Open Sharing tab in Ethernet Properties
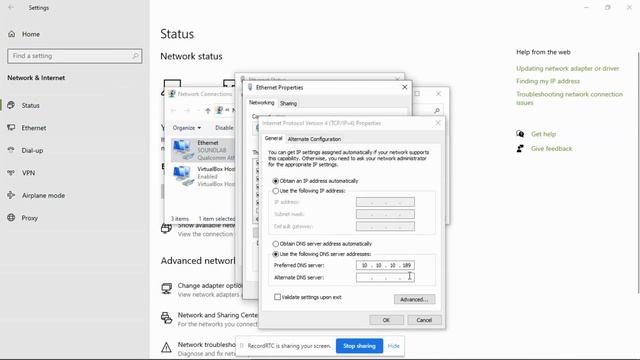640x360 pixels. coord(288,104)
